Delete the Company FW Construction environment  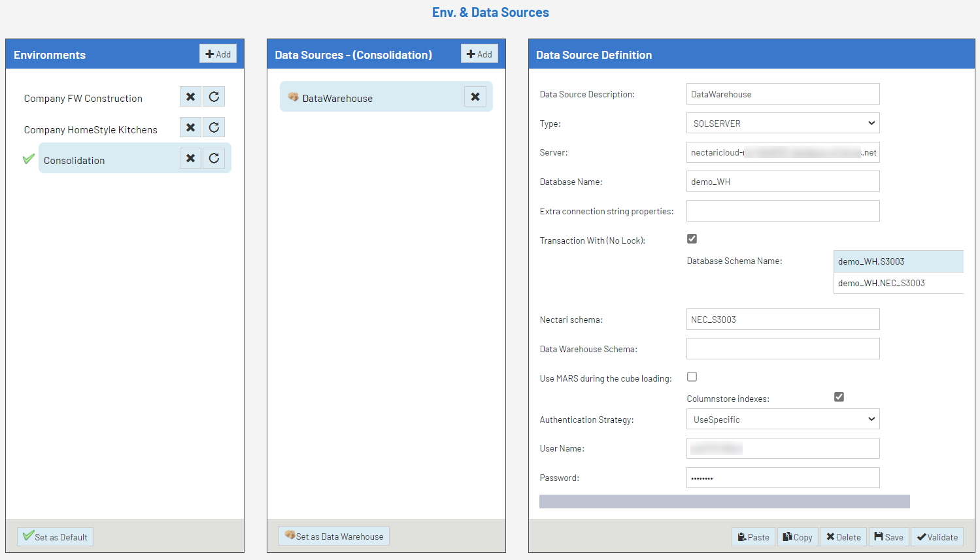point(190,97)
